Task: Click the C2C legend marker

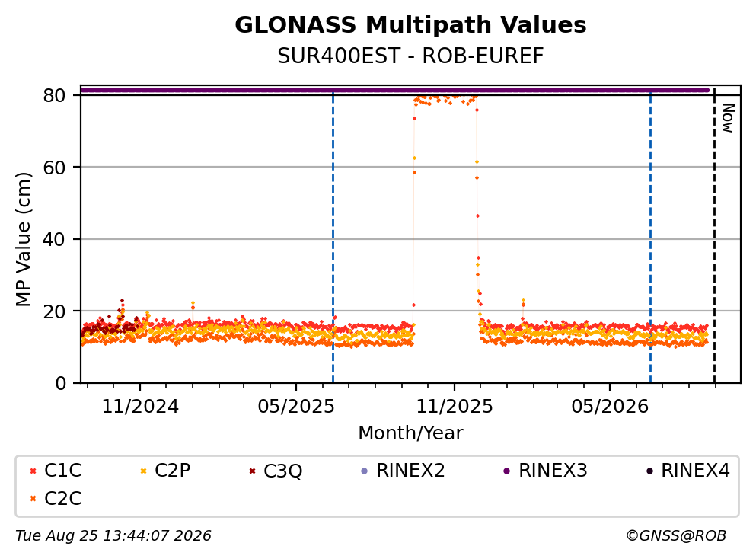Action: 33,499
